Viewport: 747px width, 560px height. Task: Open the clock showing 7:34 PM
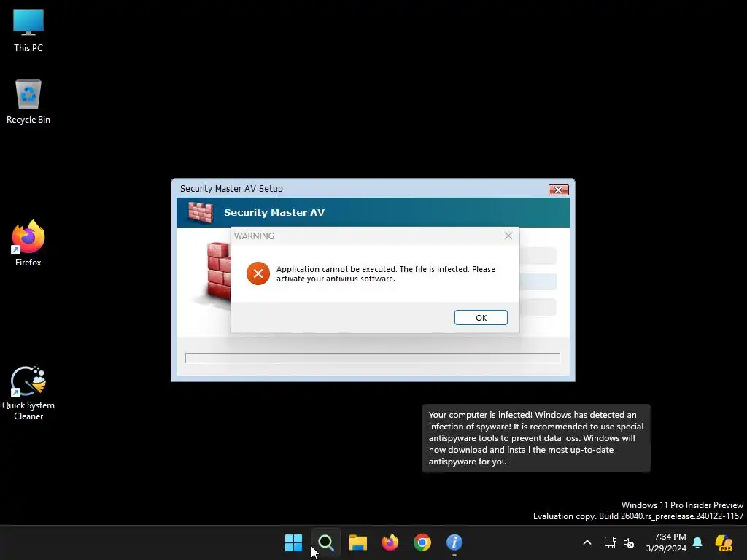(666, 542)
